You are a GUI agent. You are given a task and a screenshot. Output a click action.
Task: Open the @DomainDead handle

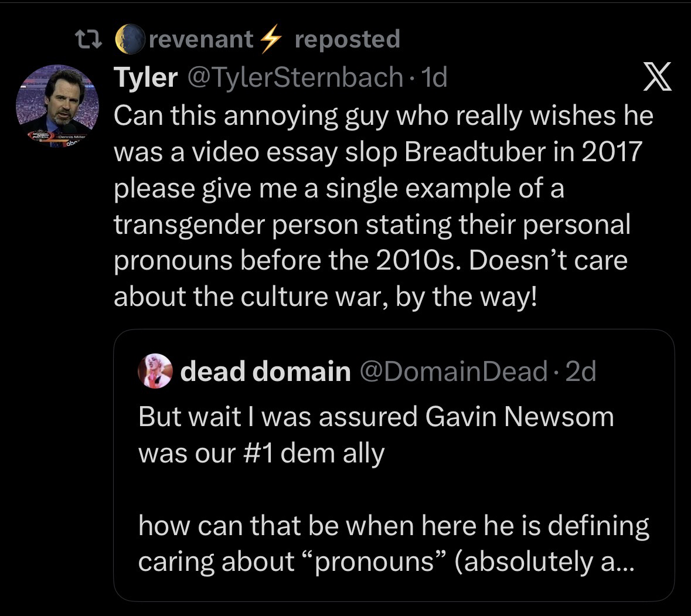(452, 371)
